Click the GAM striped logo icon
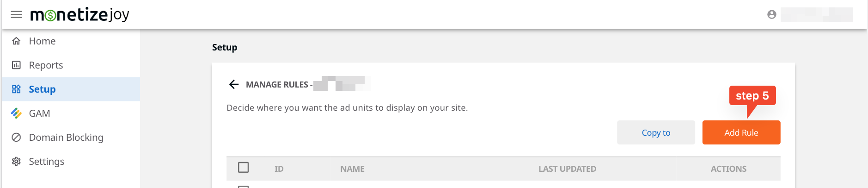 coord(16,113)
